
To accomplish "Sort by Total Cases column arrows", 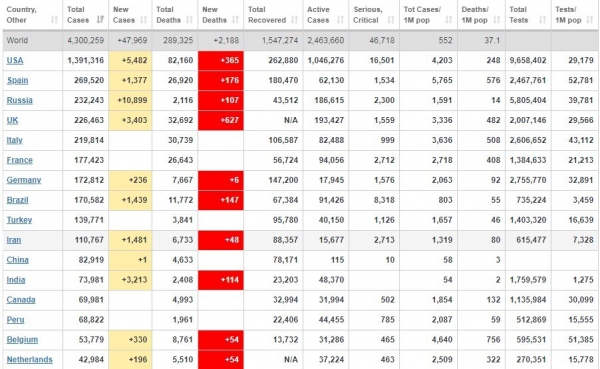I will (x=100, y=20).
